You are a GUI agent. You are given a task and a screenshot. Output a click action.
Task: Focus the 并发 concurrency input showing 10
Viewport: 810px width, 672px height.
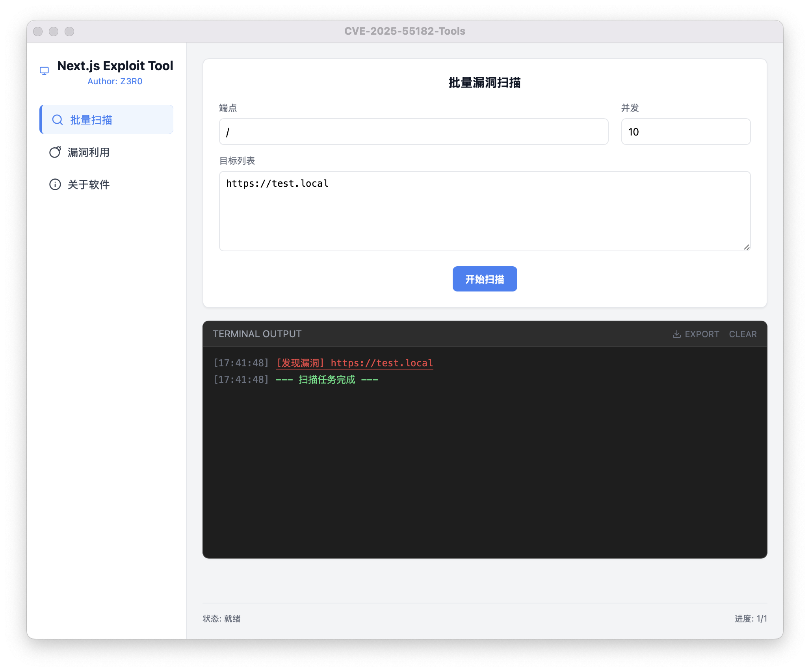[x=686, y=132]
